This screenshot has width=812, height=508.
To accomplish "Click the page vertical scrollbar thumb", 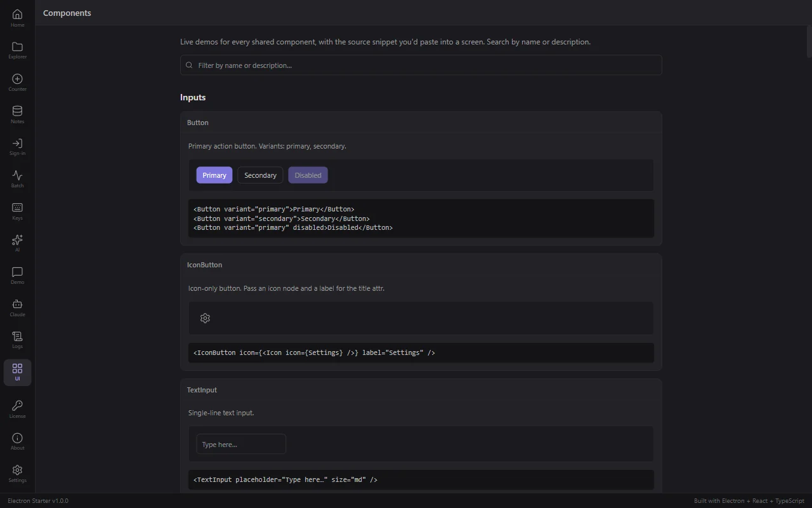I will 809,43.
